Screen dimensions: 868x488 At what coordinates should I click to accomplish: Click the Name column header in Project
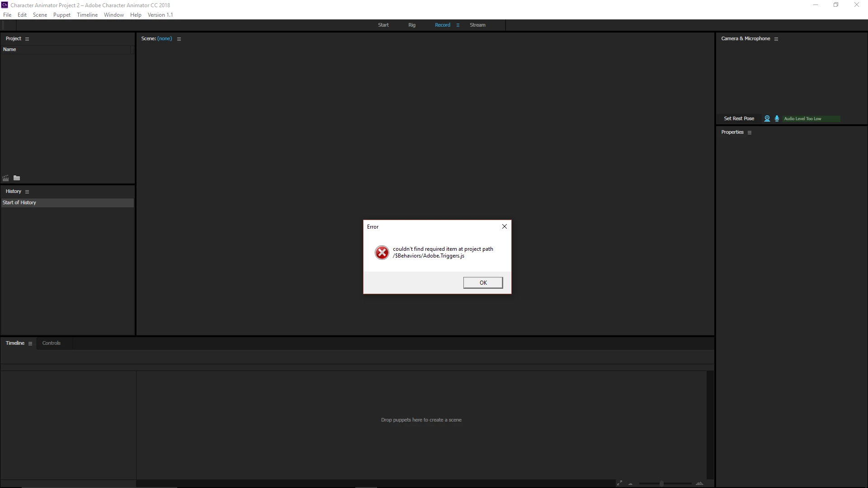click(9, 49)
